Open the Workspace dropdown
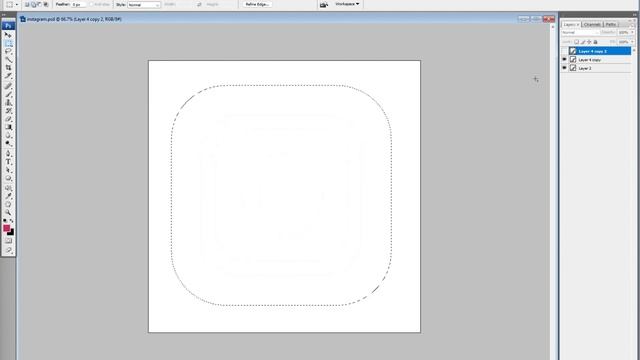 coord(347,4)
